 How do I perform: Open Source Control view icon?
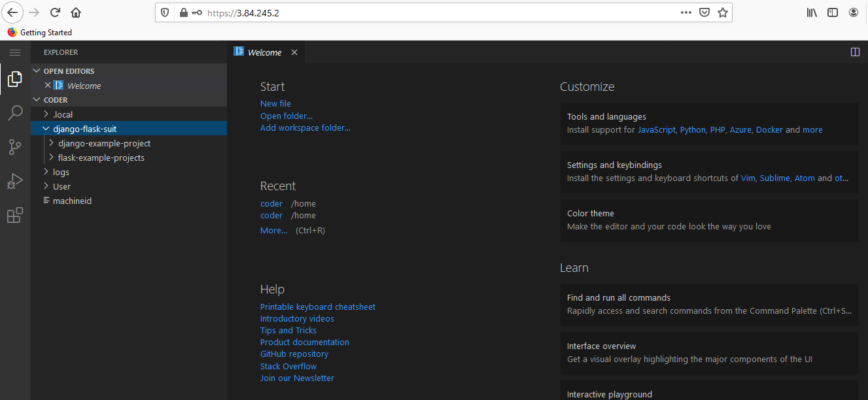tap(14, 147)
